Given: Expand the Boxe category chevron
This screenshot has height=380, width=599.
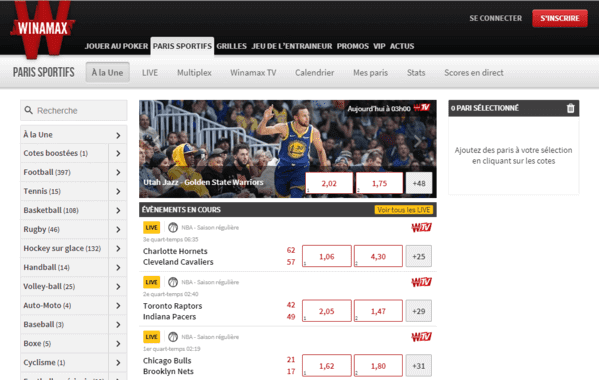Looking at the screenshot, I should pyautogui.click(x=118, y=344).
